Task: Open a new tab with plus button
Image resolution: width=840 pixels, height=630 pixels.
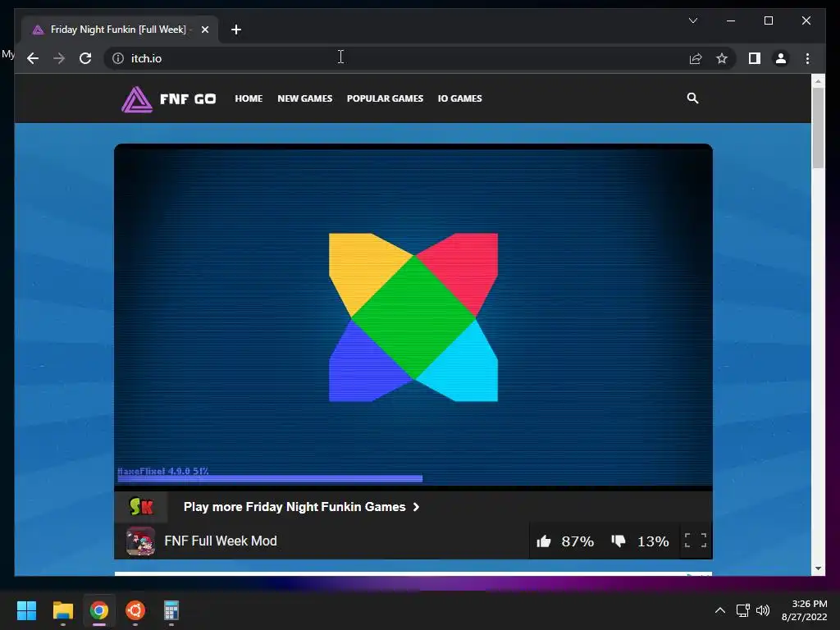Action: tap(236, 30)
